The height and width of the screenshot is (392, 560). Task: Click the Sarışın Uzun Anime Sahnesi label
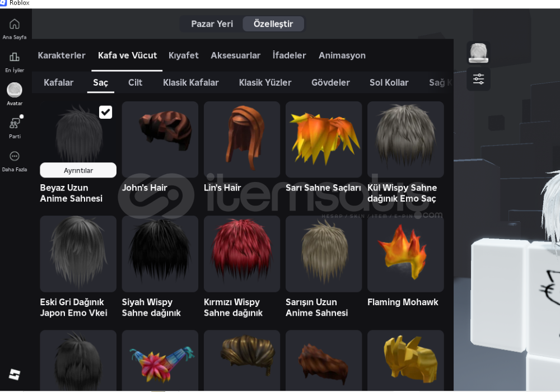coord(316,307)
